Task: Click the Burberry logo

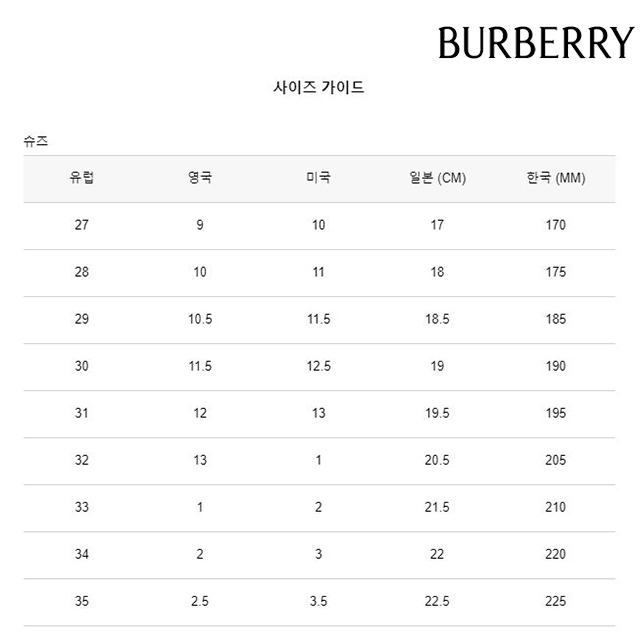Action: pyautogui.click(x=535, y=43)
